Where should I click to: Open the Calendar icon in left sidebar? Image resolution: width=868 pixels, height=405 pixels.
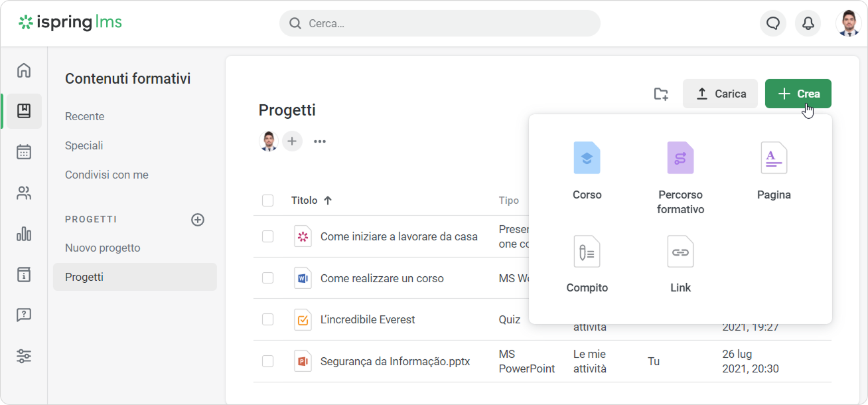(x=24, y=152)
